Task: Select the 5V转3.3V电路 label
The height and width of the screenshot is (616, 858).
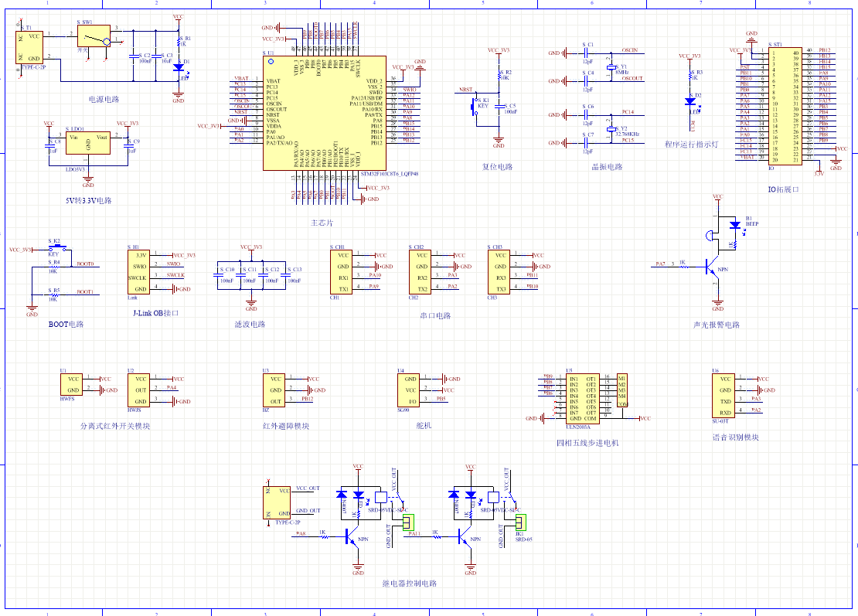Action: [89, 200]
